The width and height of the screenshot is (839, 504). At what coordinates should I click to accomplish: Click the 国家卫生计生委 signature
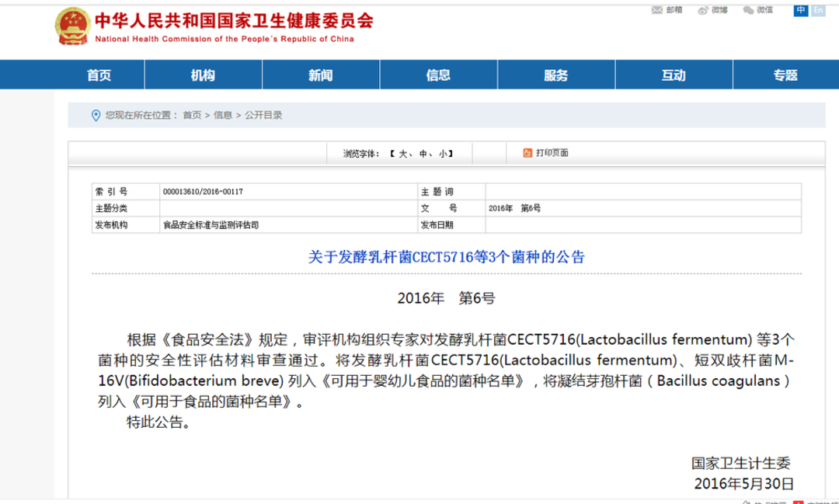point(740,464)
